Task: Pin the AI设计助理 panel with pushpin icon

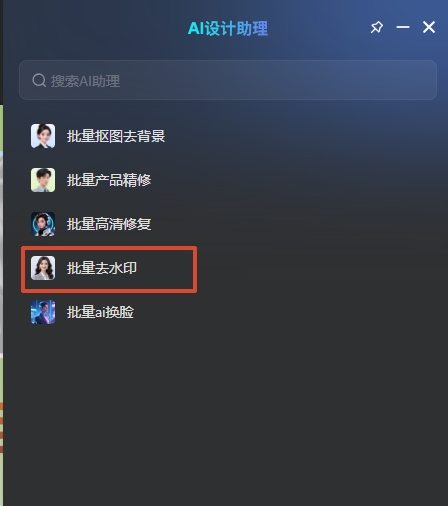Action: 377,27
